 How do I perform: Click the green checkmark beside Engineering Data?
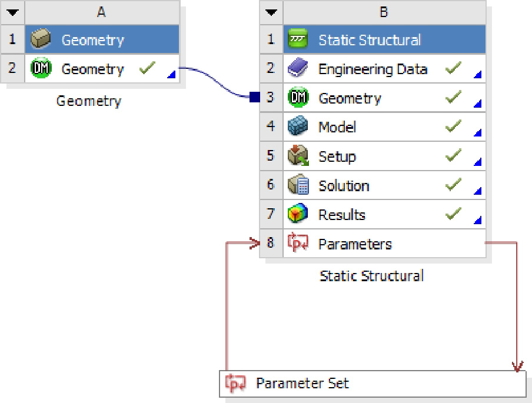[453, 69]
